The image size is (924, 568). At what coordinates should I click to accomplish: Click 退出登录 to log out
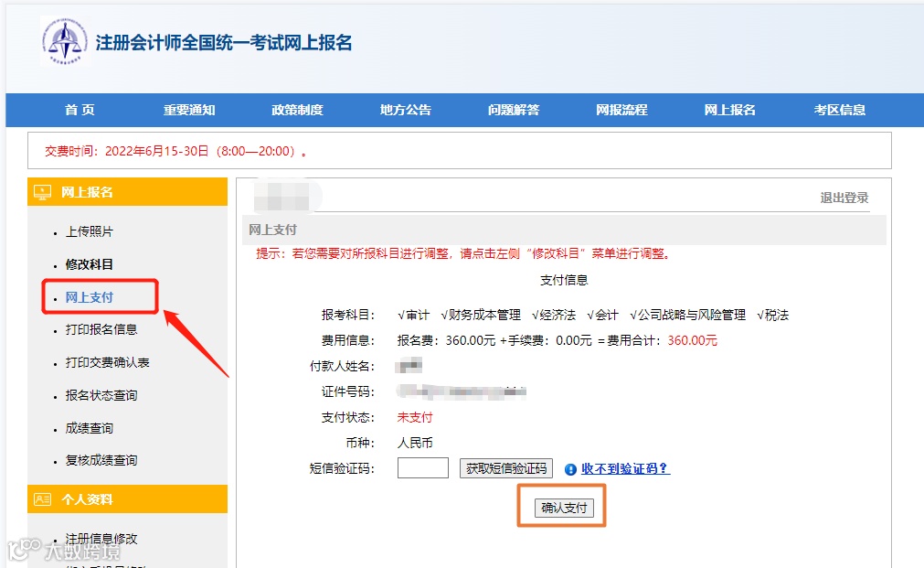click(844, 198)
